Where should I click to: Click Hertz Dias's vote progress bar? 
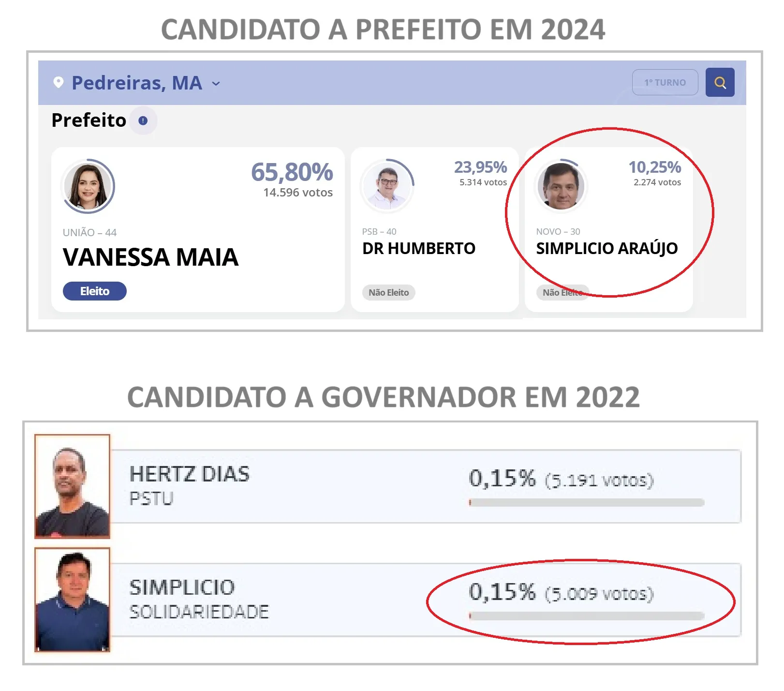pos(586,503)
